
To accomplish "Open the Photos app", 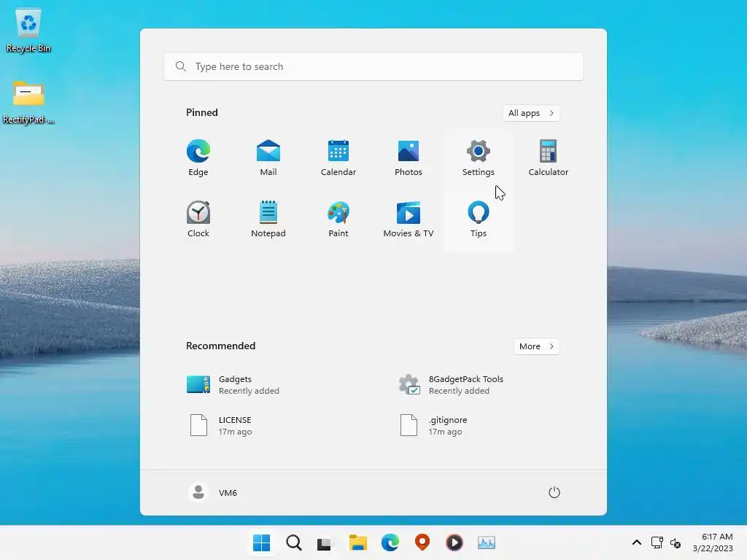I will pyautogui.click(x=409, y=158).
